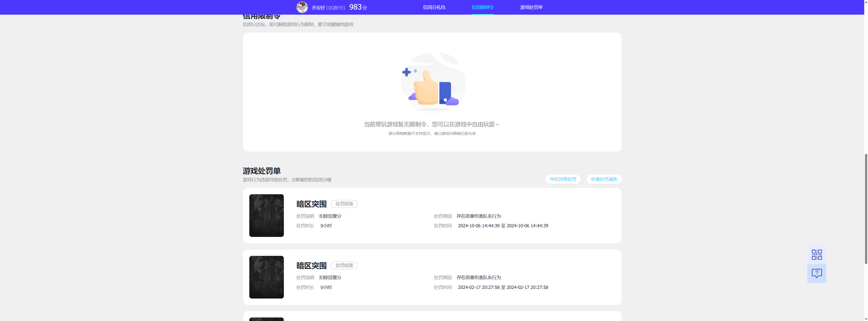Switch to 信用限制令 tab
This screenshot has width=868, height=321.
click(482, 7)
